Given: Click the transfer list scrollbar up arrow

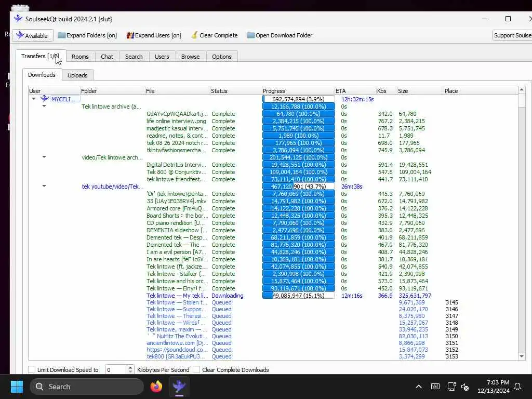Looking at the screenshot, I should pyautogui.click(x=522, y=89).
